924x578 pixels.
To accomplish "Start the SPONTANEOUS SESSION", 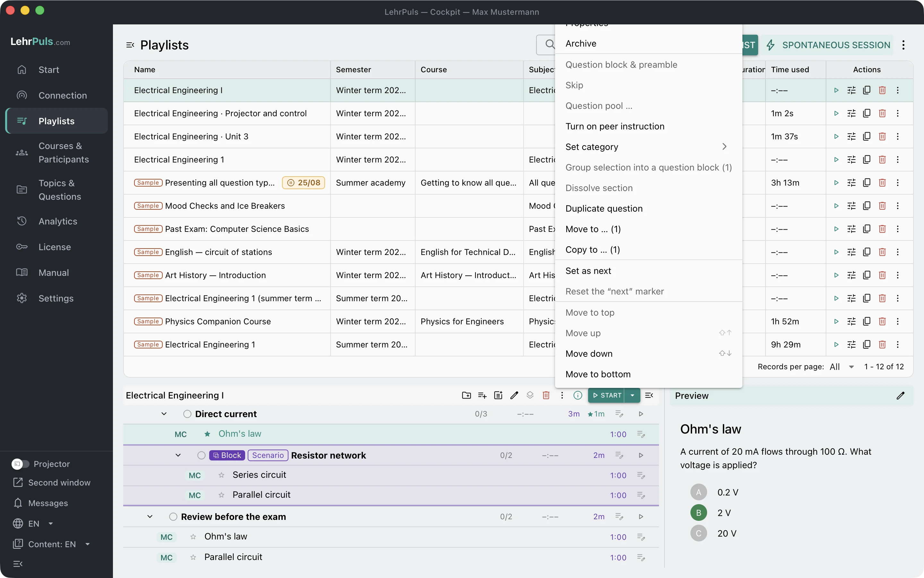I will pos(828,45).
